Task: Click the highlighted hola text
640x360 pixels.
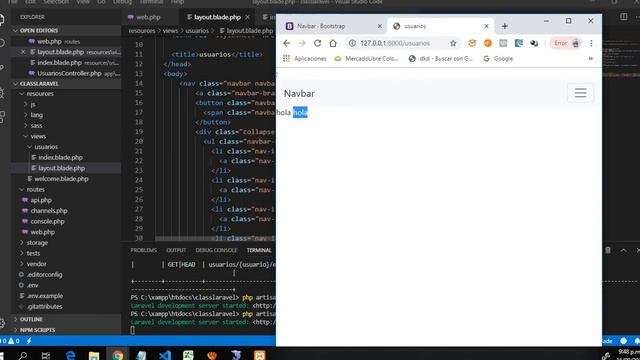Action: tap(300, 113)
